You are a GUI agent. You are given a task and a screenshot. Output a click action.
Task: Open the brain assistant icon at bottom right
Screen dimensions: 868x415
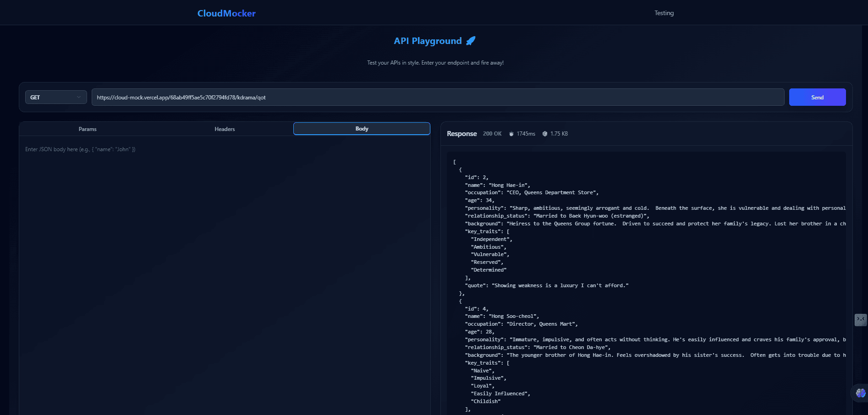tap(860, 393)
